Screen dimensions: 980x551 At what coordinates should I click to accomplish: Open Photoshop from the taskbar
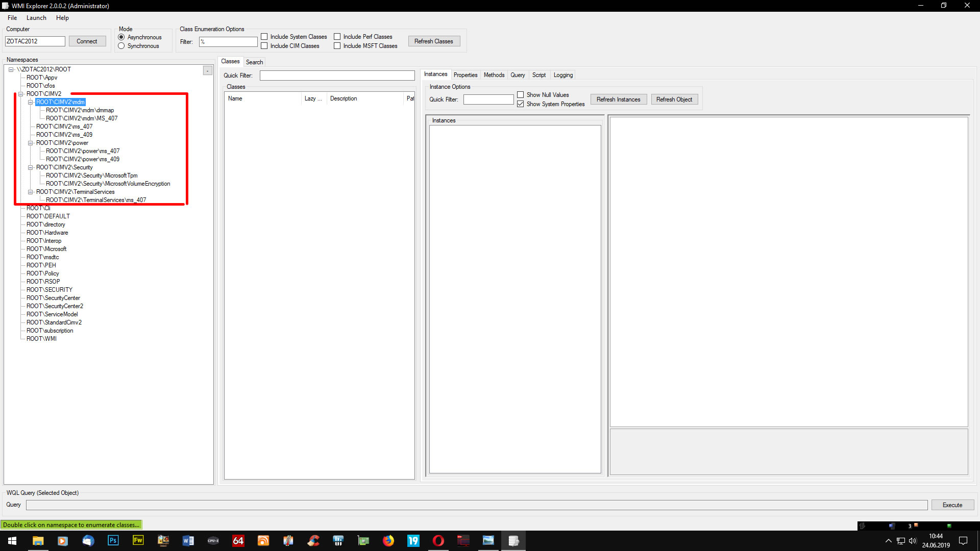coord(113,540)
